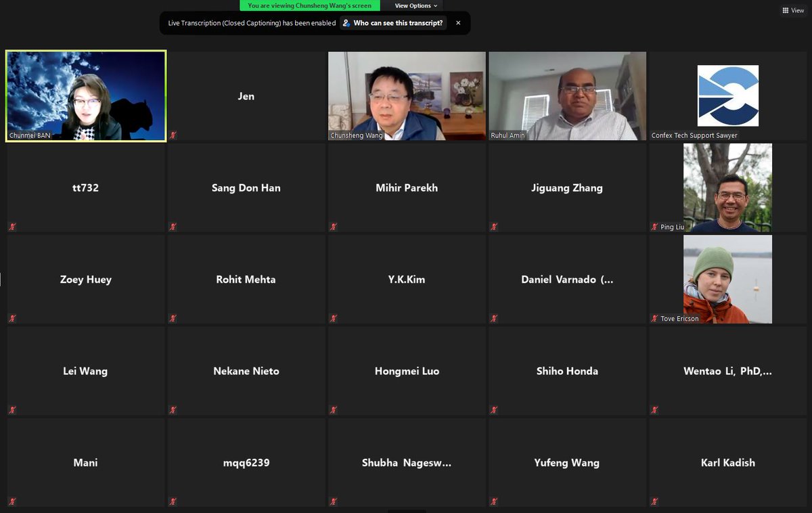Click the View layout button
812x513 pixels.
[792, 10]
